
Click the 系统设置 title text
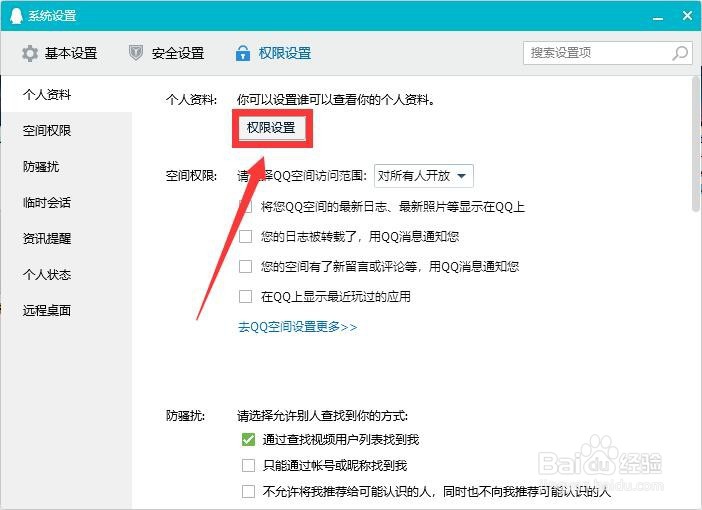coord(52,16)
